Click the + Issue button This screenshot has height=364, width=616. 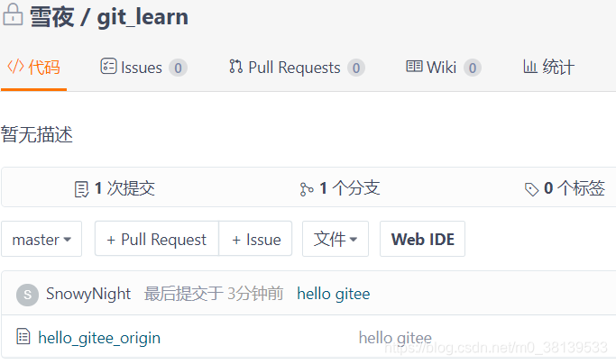256,239
